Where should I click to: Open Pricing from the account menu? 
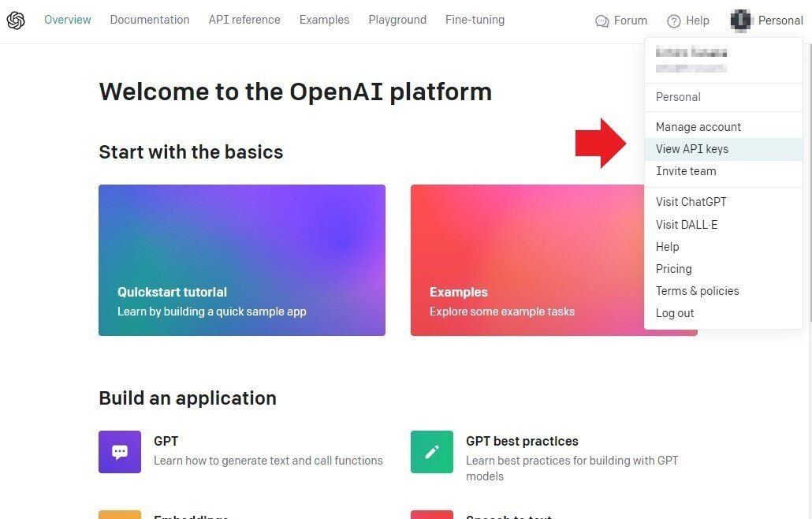724,269
